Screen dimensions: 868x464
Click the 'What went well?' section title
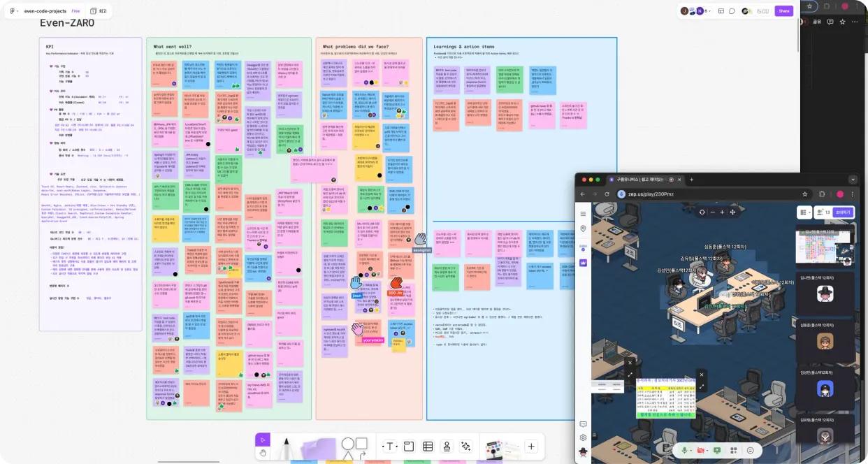click(172, 47)
